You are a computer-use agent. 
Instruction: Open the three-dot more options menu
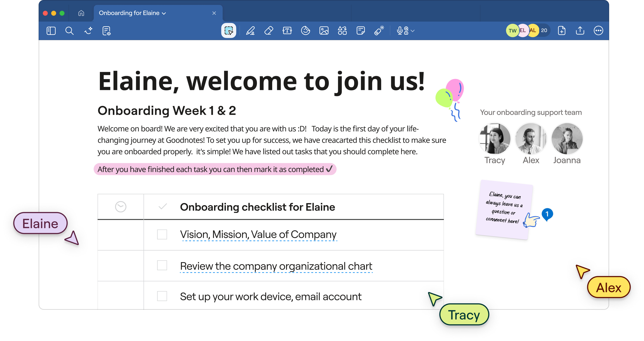pos(598,31)
